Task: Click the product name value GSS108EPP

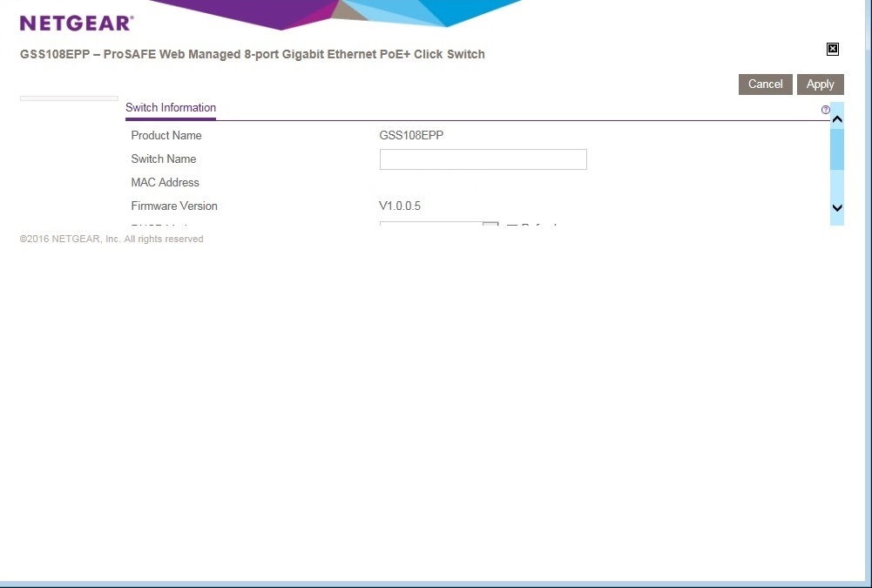Action: click(x=411, y=135)
